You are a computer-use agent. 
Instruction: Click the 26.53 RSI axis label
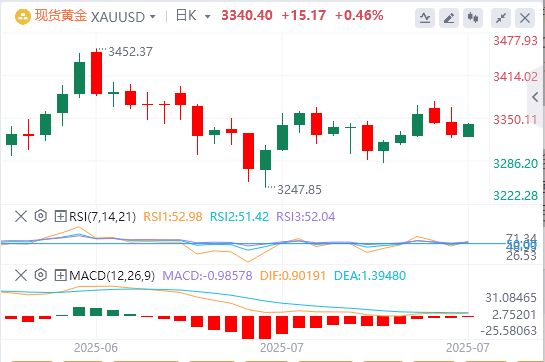click(521, 256)
